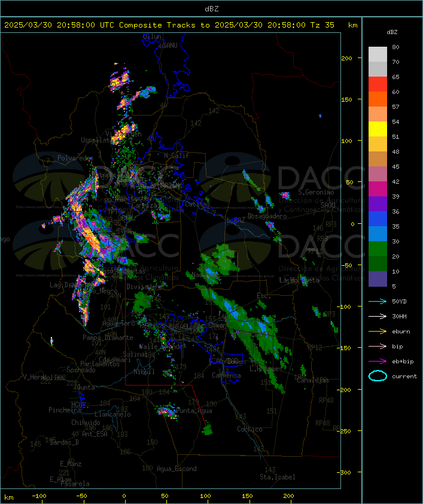The width and height of the screenshot is (423, 504).
Task: Click the 'Sosneado' place label
Action: [81, 370]
